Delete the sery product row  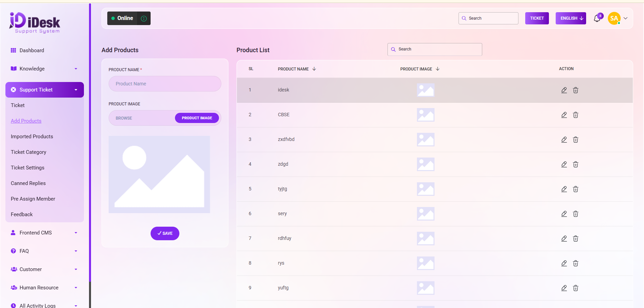click(x=575, y=214)
